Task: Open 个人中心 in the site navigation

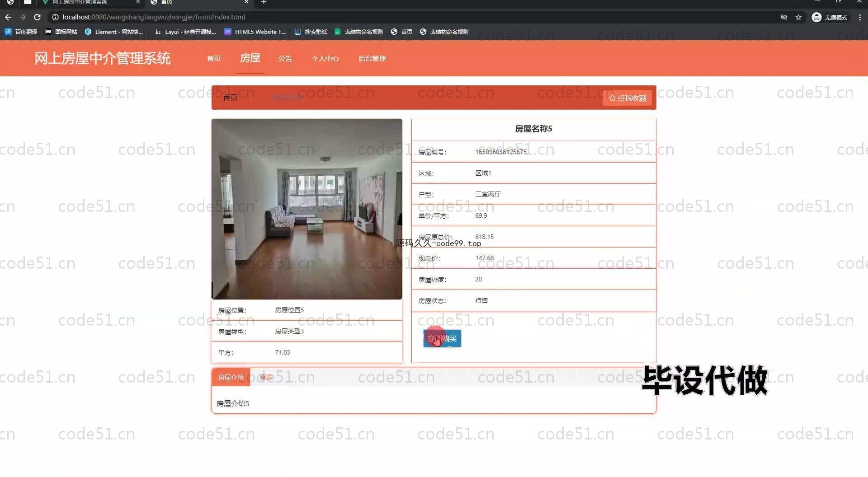Action: click(325, 59)
